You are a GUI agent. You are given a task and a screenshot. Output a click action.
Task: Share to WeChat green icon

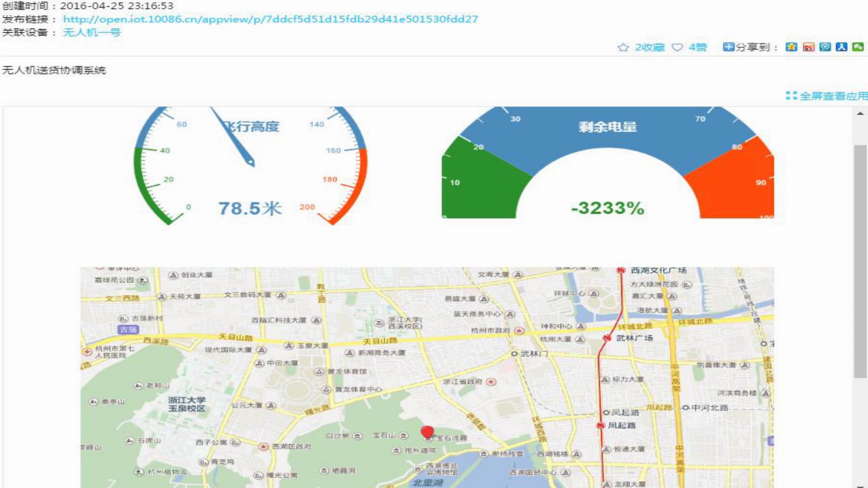858,47
